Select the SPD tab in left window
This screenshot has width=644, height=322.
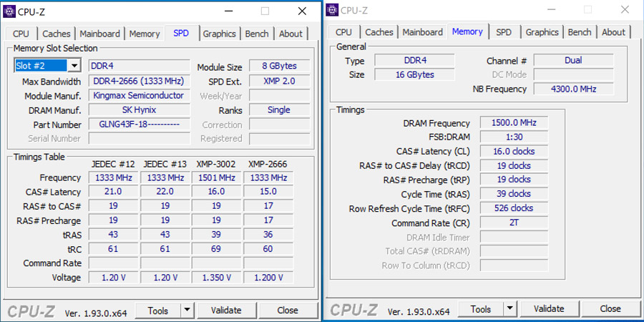(181, 33)
